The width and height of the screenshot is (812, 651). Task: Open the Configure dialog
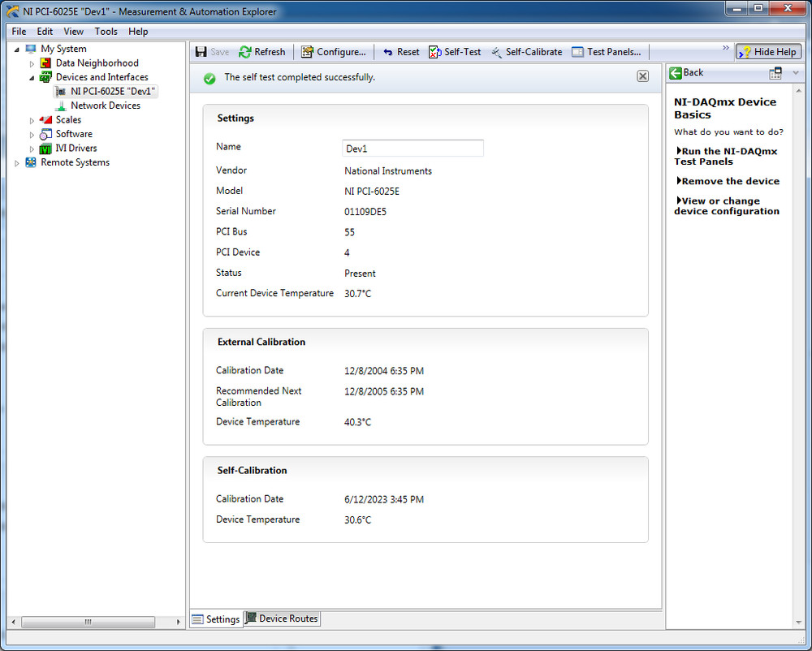[334, 52]
